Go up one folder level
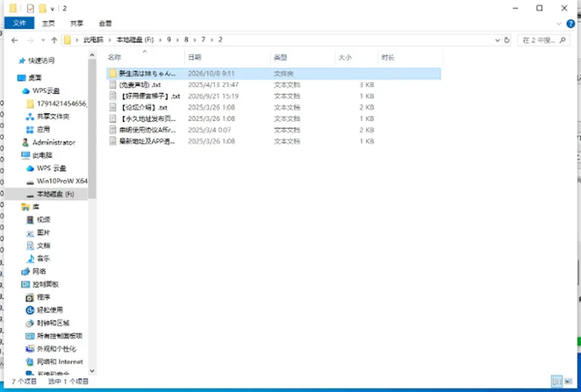The height and width of the screenshot is (392, 581). click(54, 40)
